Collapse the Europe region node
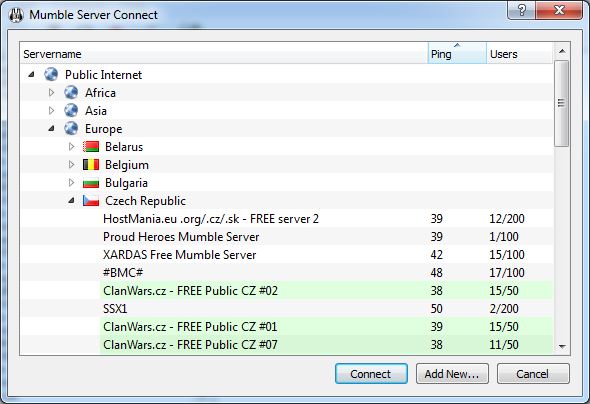 click(51, 129)
